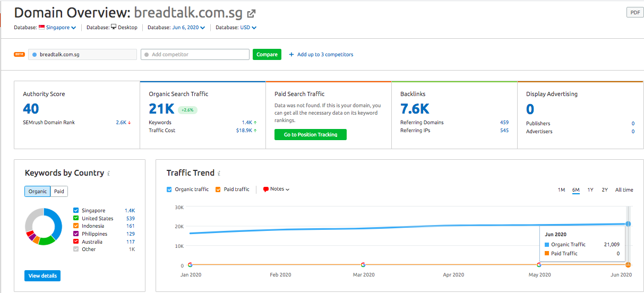Expand the Notes dropdown
The image size is (644, 293).
coord(280,189)
